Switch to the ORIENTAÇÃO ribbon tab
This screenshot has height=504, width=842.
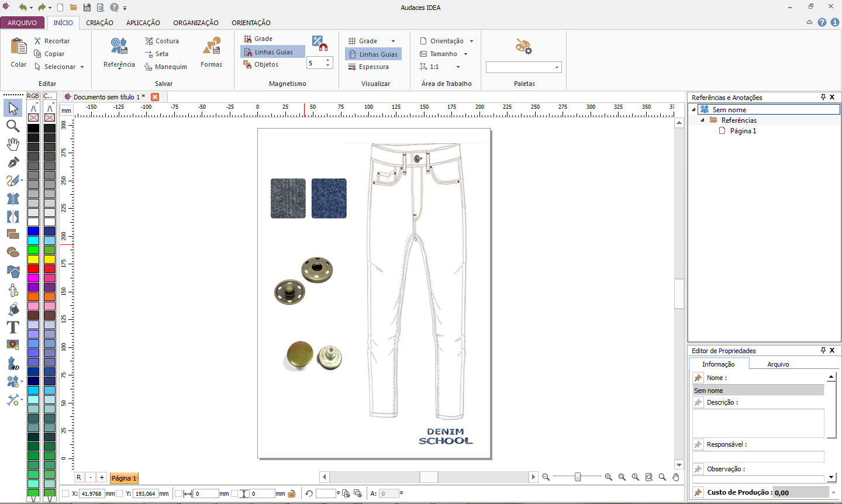251,23
